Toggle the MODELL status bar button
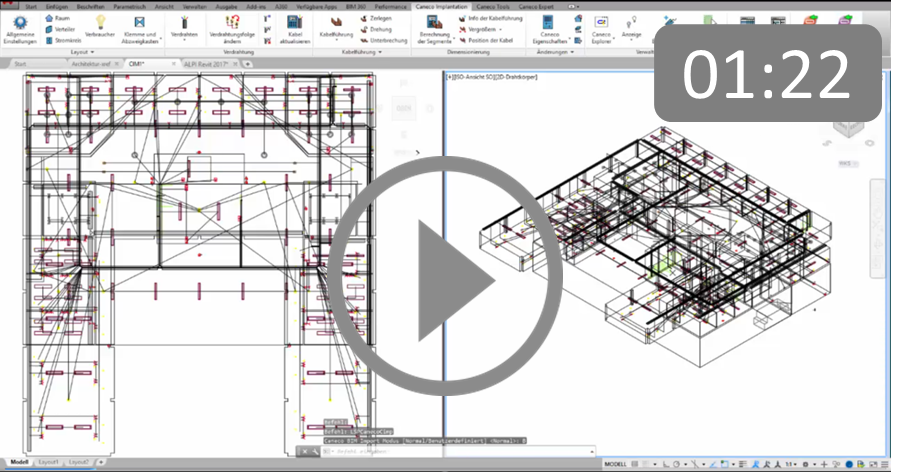Screen dimensions: 899x472 [616, 465]
